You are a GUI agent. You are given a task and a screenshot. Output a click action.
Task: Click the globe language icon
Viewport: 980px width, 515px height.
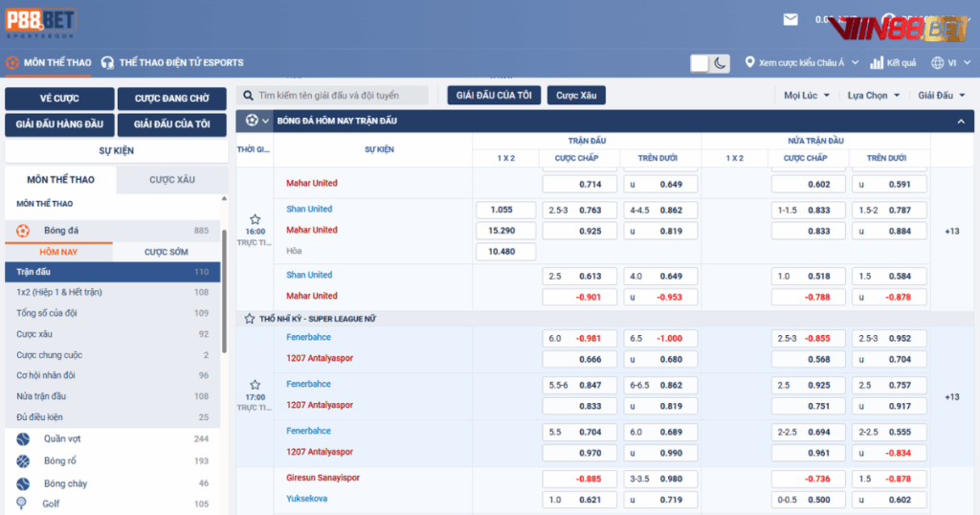pos(938,63)
